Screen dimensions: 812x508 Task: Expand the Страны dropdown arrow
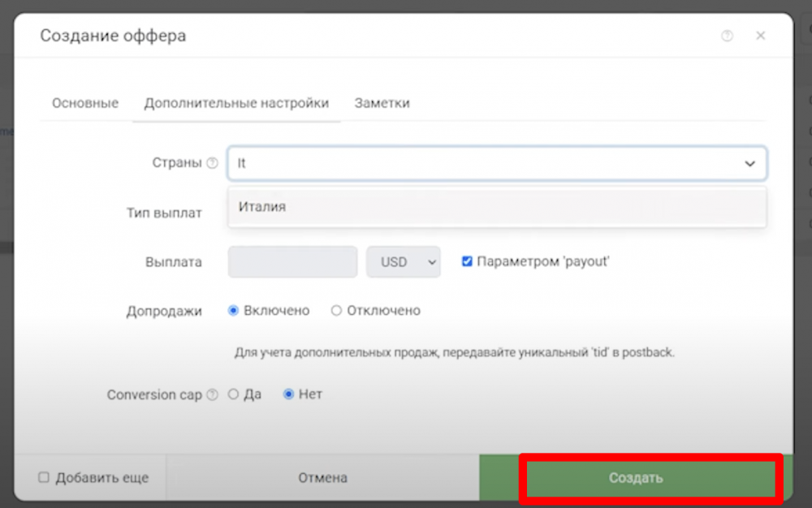pyautogui.click(x=749, y=163)
